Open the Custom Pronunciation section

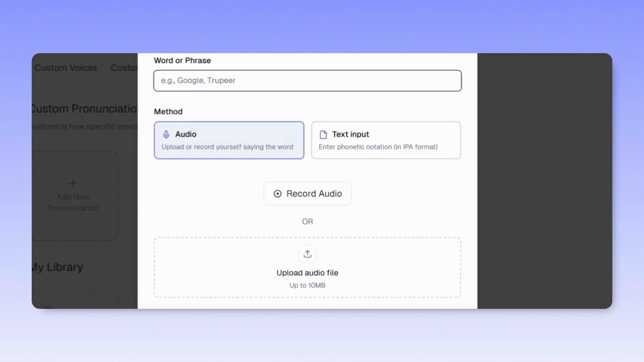[83, 109]
